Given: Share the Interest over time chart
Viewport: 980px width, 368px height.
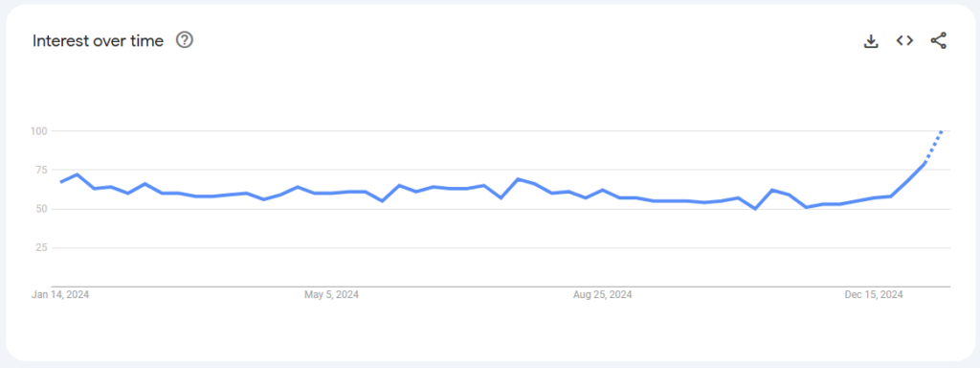Looking at the screenshot, I should tap(938, 40).
